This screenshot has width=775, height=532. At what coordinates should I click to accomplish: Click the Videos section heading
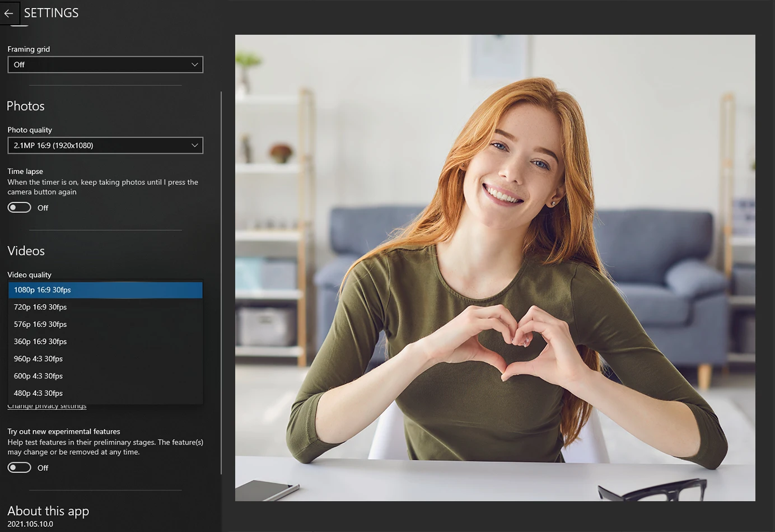click(26, 251)
